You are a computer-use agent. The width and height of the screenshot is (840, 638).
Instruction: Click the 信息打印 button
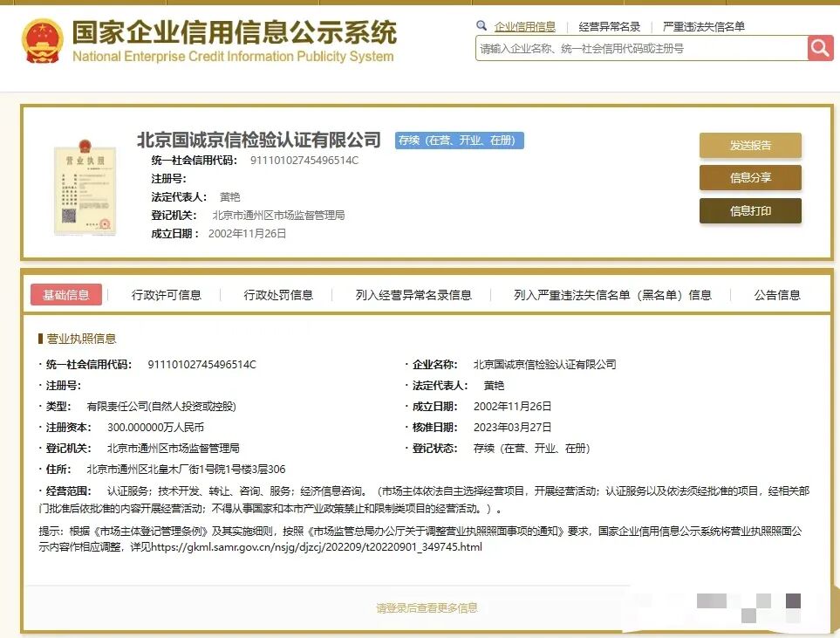coord(750,210)
